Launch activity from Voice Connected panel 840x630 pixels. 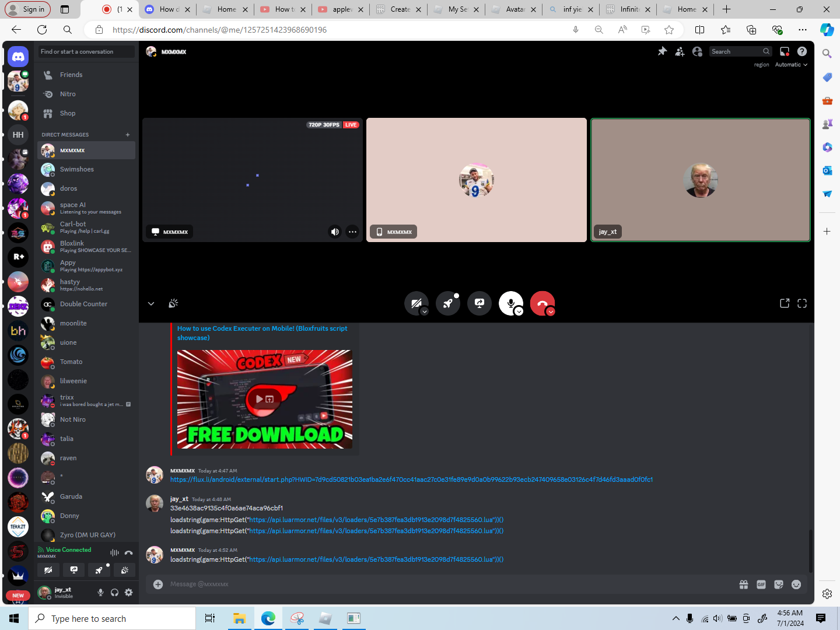tap(99, 570)
